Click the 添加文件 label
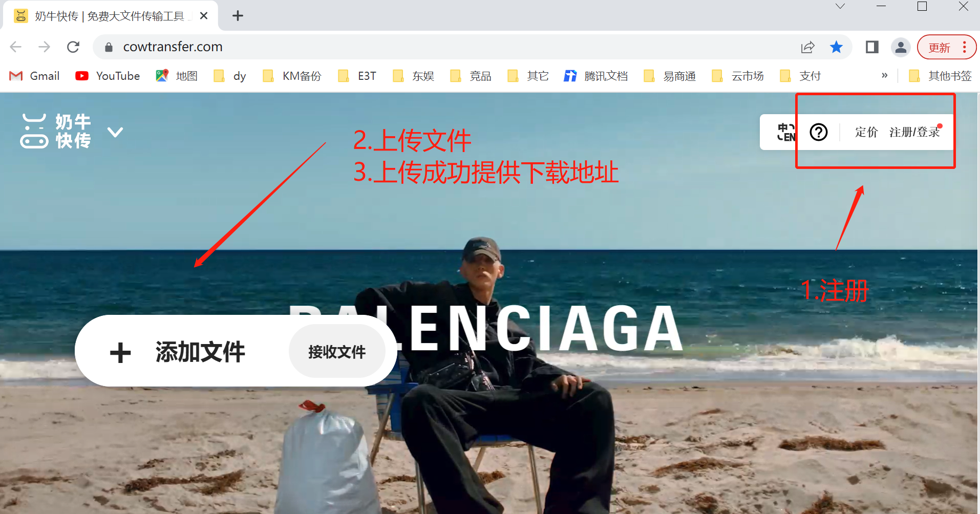980x514 pixels. pos(200,352)
